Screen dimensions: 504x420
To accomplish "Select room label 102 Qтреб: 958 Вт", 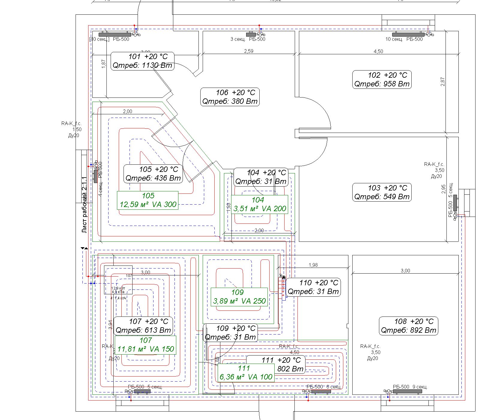I will click(x=382, y=79).
